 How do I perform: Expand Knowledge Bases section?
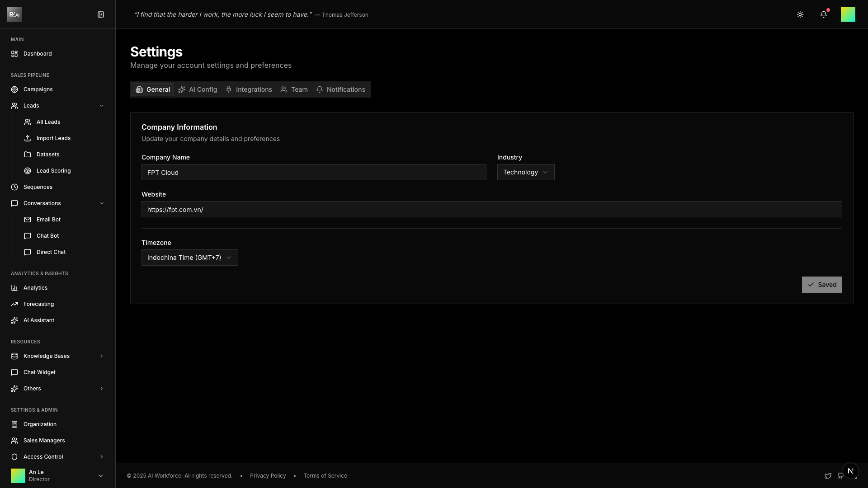(x=101, y=356)
